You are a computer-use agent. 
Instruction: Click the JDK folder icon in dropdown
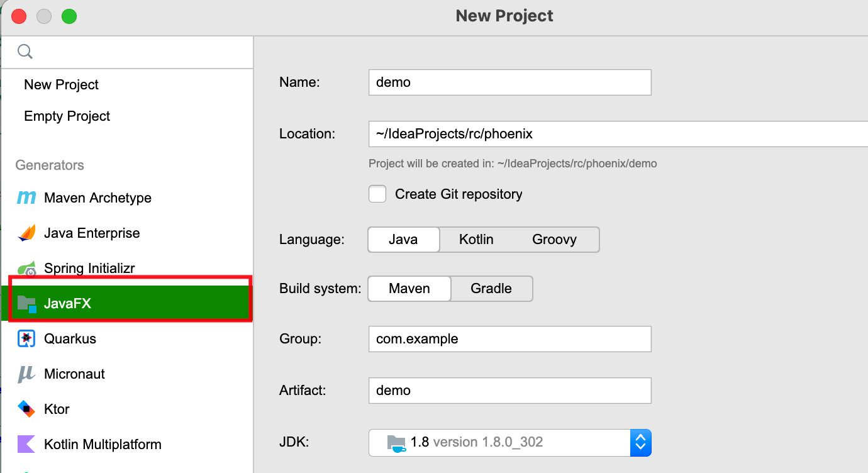point(396,443)
